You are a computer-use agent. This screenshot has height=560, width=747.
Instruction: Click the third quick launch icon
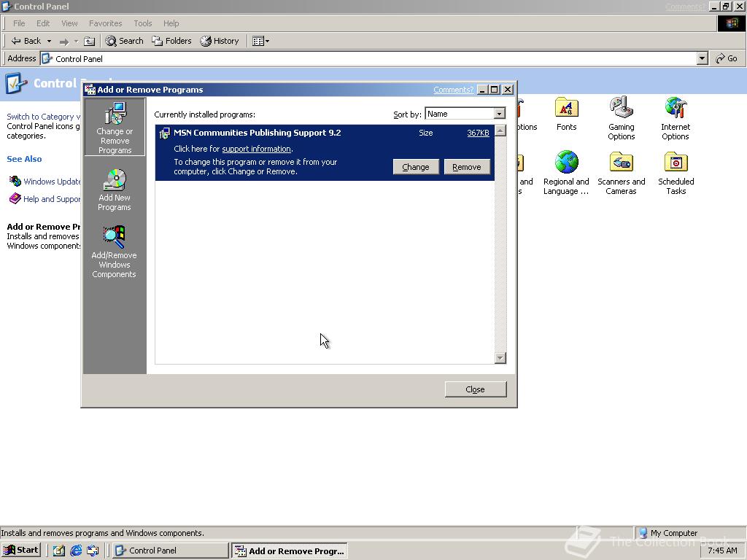93,551
